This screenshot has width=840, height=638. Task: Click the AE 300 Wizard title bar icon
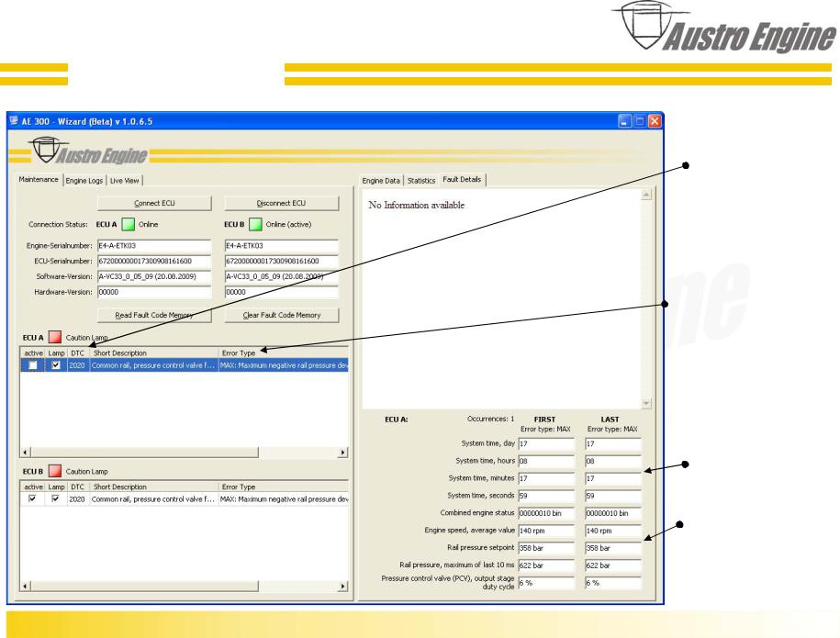click(x=14, y=121)
